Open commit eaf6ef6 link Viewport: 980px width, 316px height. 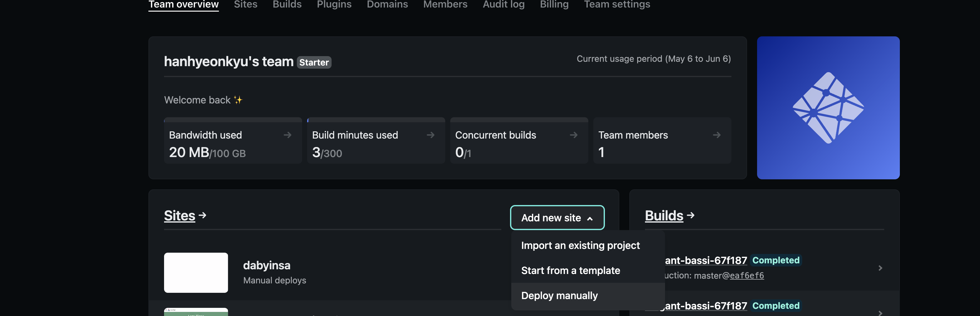[746, 276]
